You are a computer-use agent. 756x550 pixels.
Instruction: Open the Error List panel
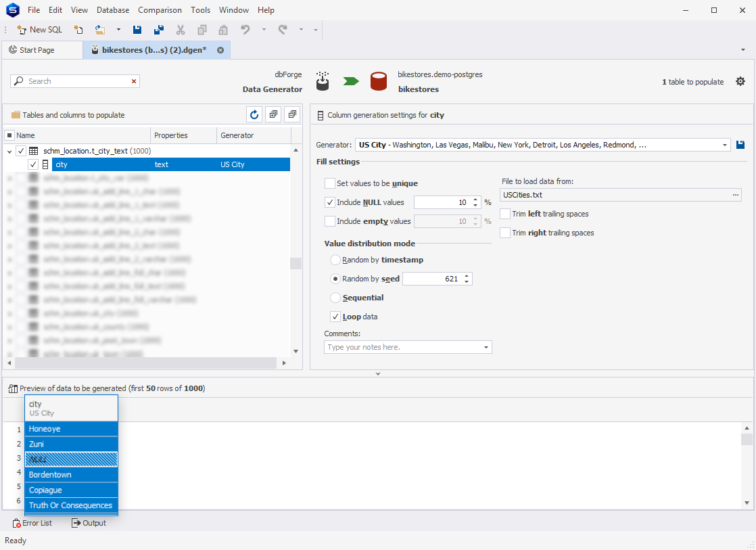coord(32,523)
